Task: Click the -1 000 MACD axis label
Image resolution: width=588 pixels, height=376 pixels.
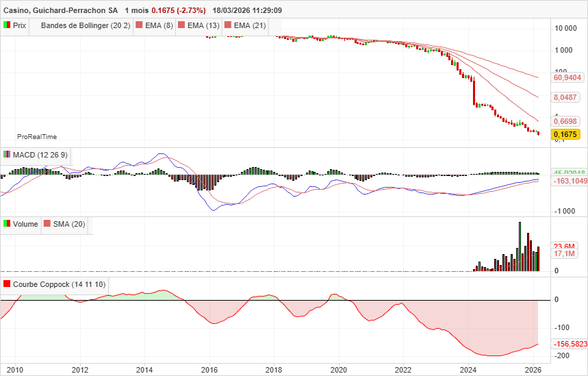Action: pyautogui.click(x=565, y=211)
